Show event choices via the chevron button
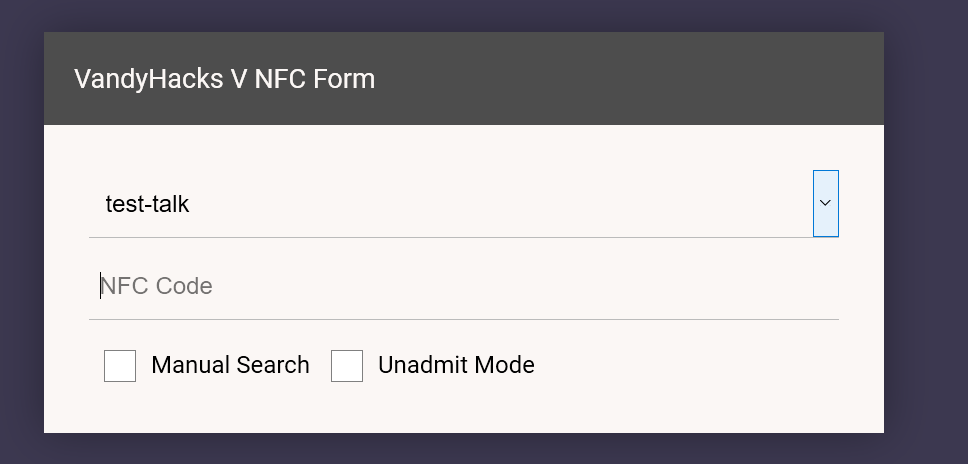 point(825,203)
